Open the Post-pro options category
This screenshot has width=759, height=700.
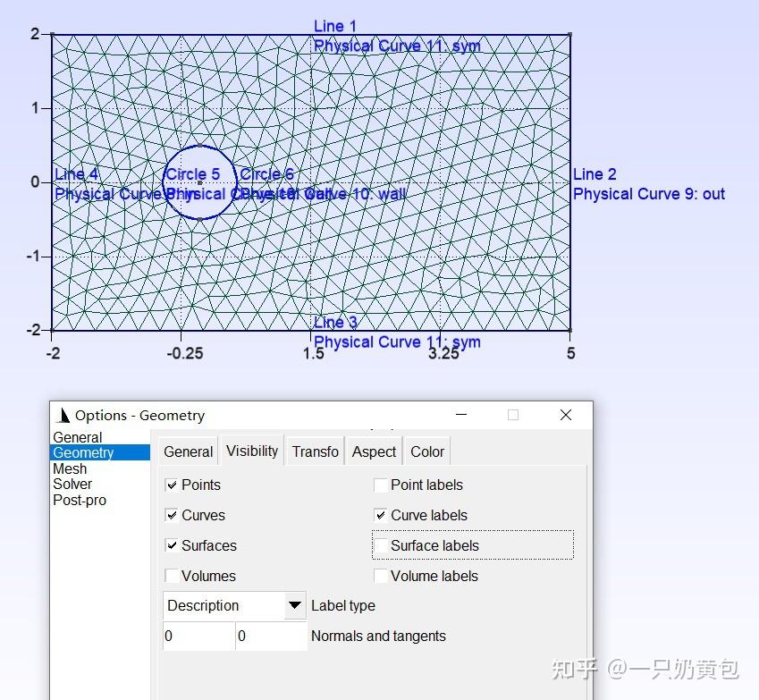pyautogui.click(x=80, y=500)
